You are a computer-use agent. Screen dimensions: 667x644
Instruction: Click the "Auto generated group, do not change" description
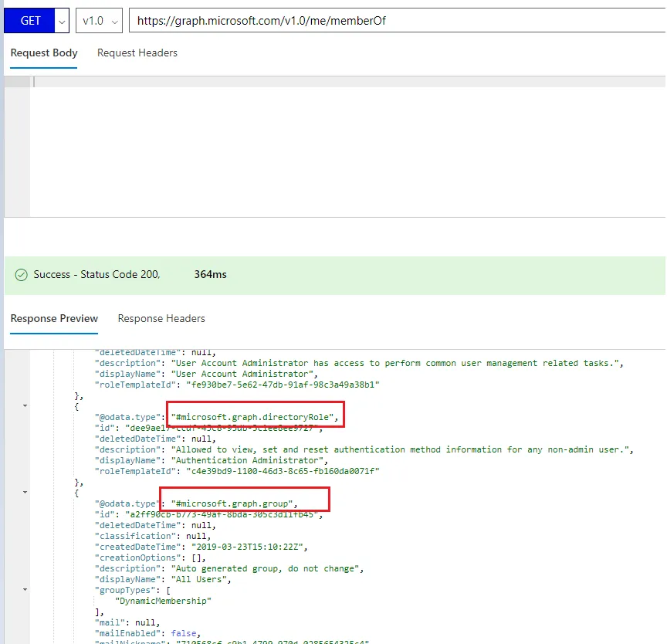click(265, 568)
